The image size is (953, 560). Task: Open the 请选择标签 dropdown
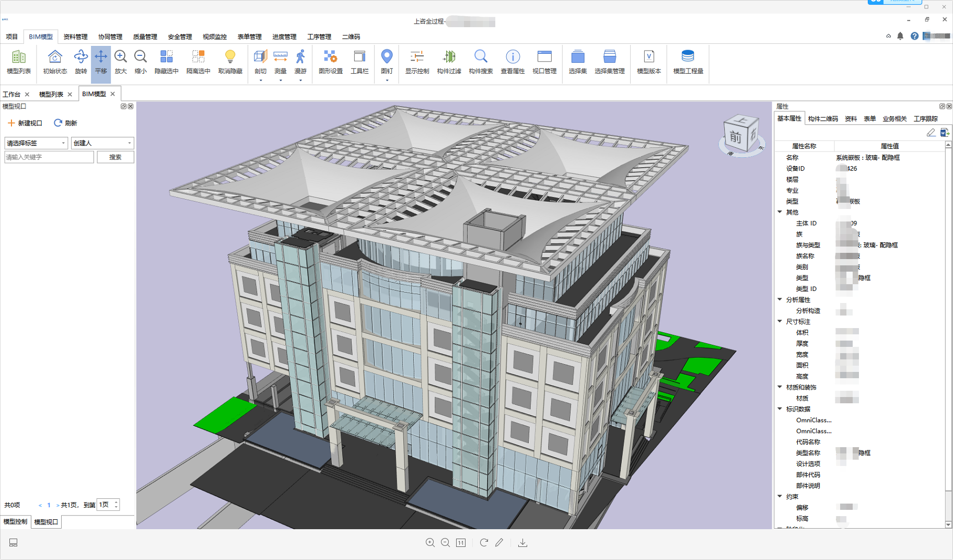(x=36, y=143)
